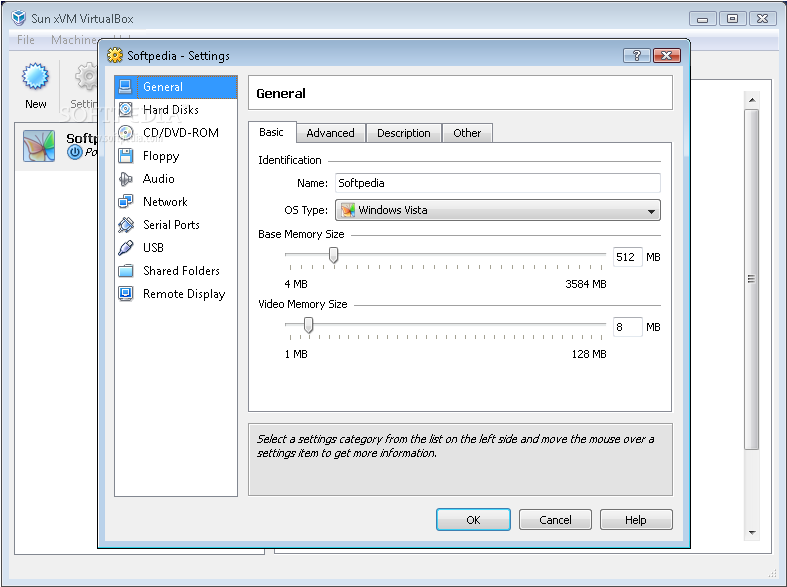Viewport: 787px width, 587px height.
Task: Click the Serial Ports icon
Action: tap(125, 225)
